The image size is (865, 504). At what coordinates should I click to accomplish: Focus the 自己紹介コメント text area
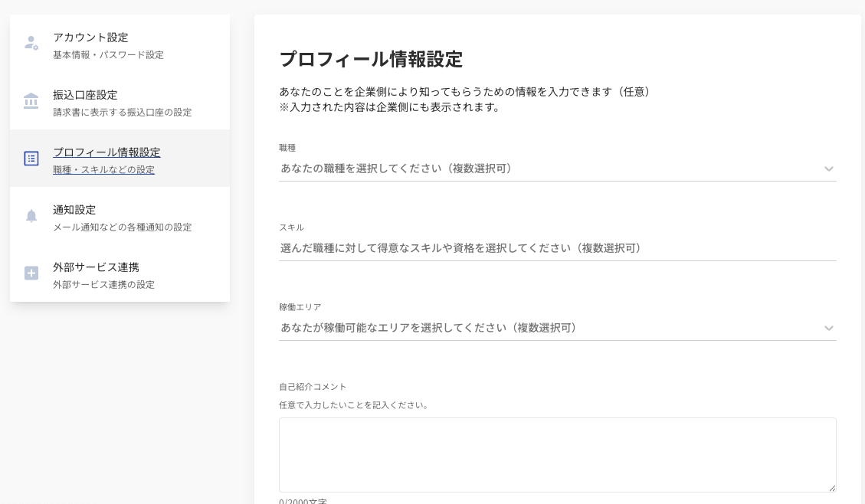[557, 454]
